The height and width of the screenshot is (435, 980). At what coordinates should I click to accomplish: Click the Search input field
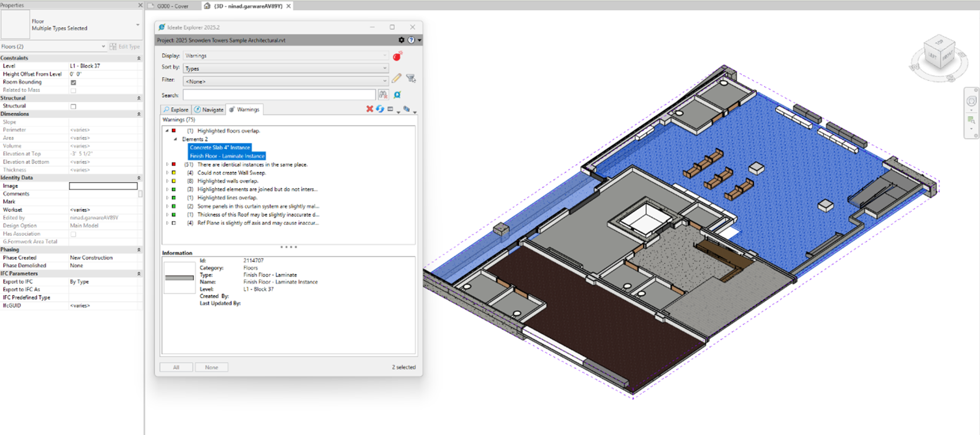click(x=279, y=95)
